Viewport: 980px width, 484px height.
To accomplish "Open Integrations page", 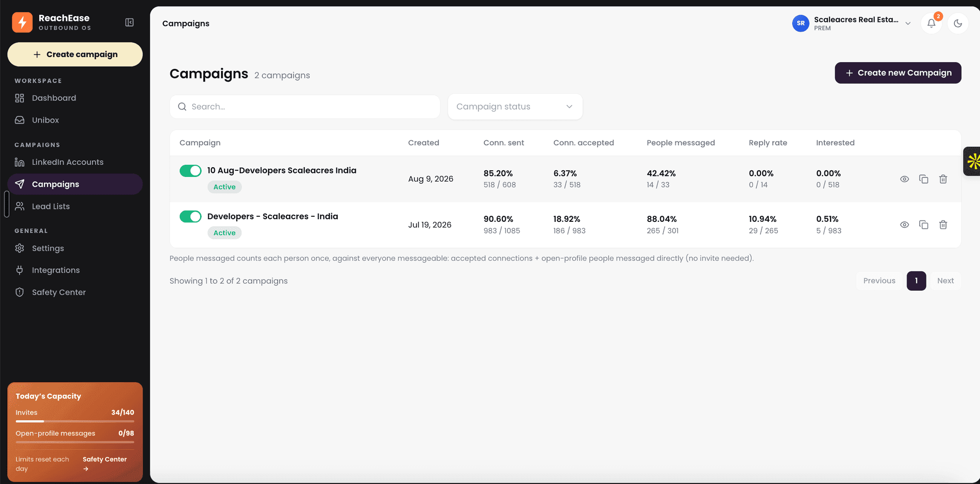I will click(75, 270).
